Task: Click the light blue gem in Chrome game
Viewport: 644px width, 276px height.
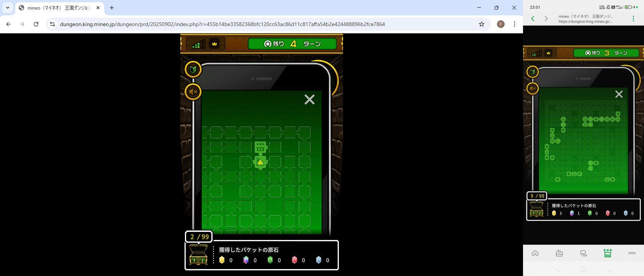Action: pyautogui.click(x=319, y=260)
